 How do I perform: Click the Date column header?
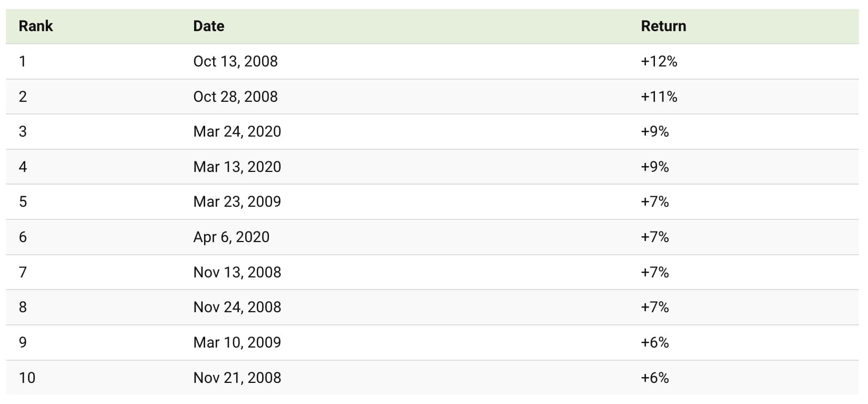tap(208, 26)
